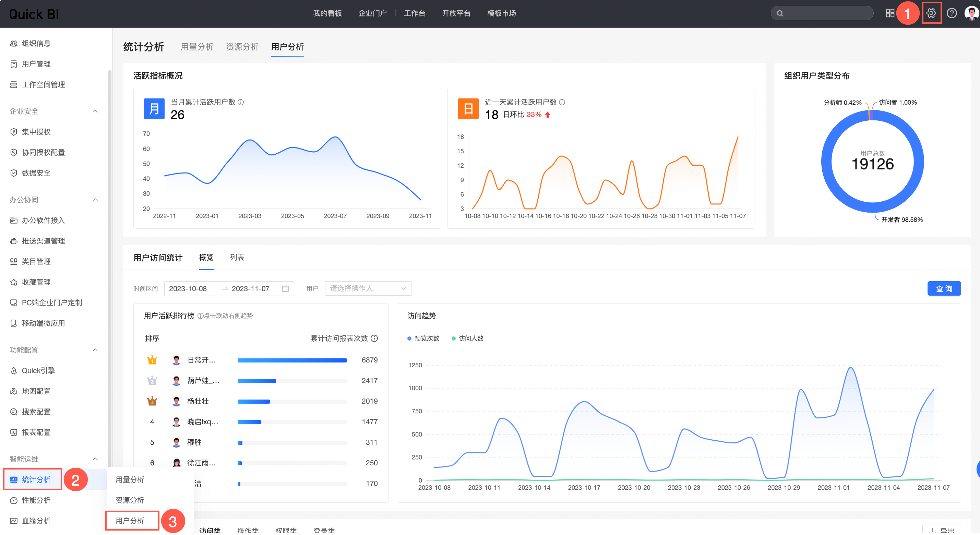Toggle the 预览次数 legend series

[423, 338]
